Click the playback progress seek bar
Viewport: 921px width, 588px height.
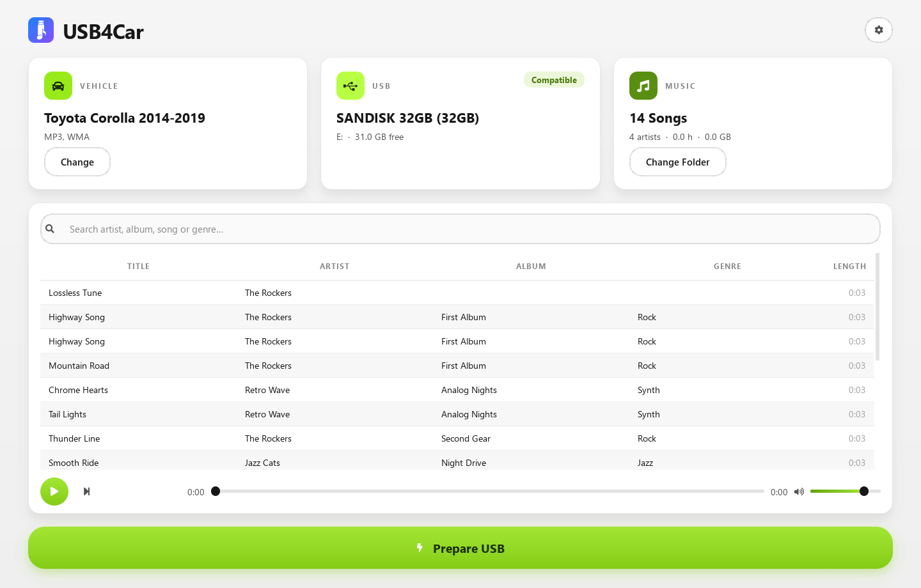click(490, 491)
